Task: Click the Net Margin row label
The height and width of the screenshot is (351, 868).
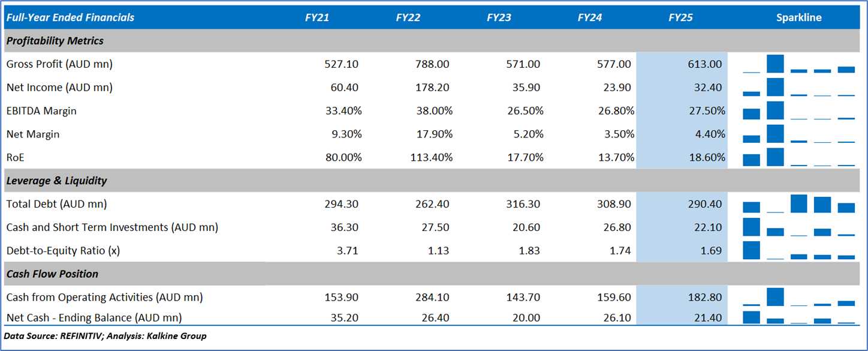Action: coord(33,134)
